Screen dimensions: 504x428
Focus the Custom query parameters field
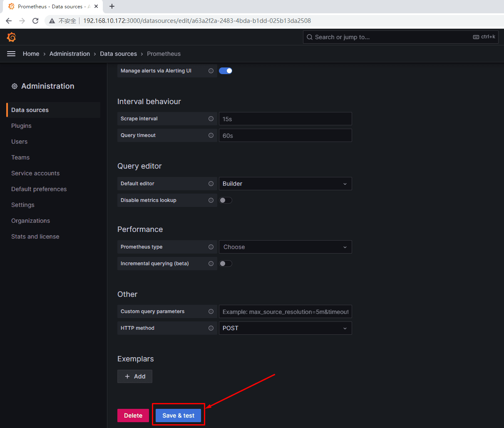[x=286, y=311]
